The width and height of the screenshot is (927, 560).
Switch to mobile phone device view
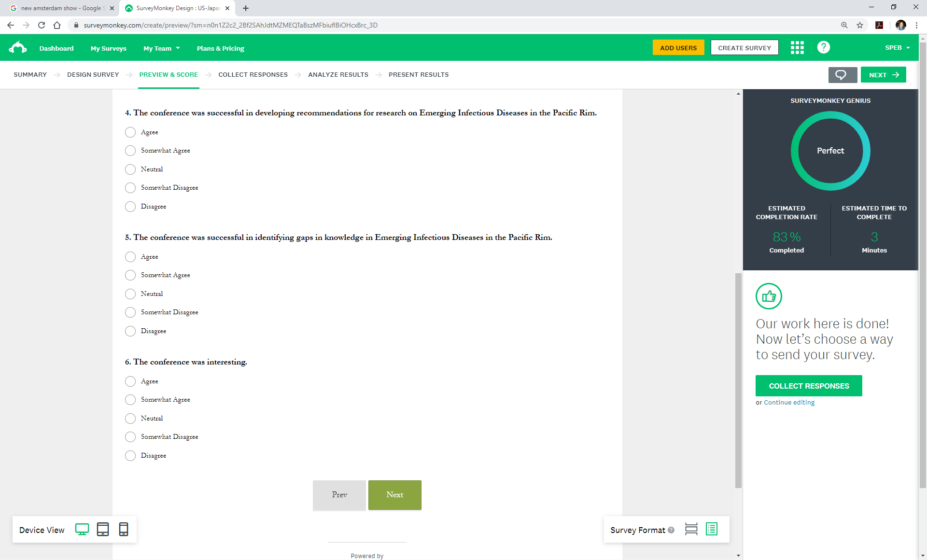[x=124, y=530]
